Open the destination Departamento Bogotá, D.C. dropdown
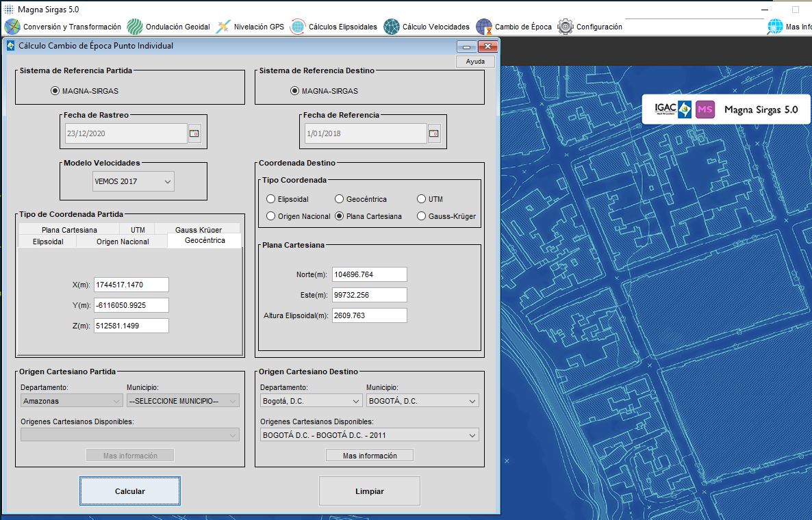812x520 pixels. click(x=311, y=401)
